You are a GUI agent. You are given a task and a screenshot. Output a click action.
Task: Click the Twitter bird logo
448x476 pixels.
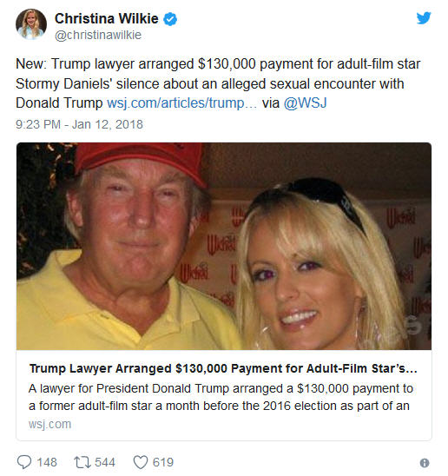(424, 18)
